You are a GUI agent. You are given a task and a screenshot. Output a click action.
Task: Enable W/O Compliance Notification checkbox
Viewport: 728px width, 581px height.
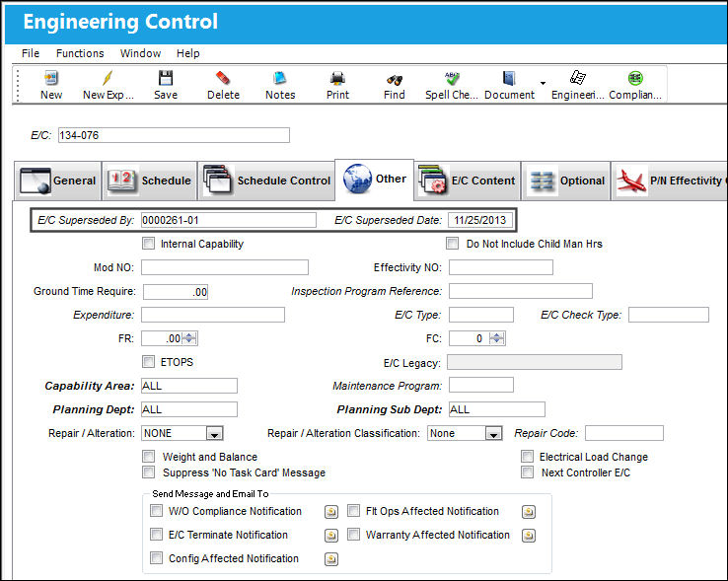(157, 511)
